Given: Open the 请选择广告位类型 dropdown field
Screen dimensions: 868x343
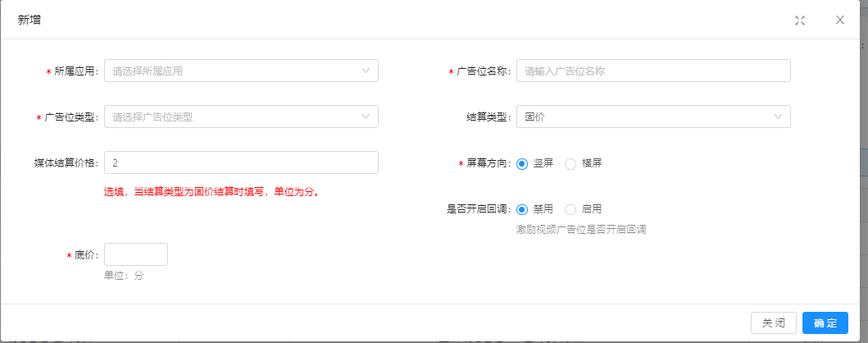Looking at the screenshot, I should pyautogui.click(x=229, y=117).
